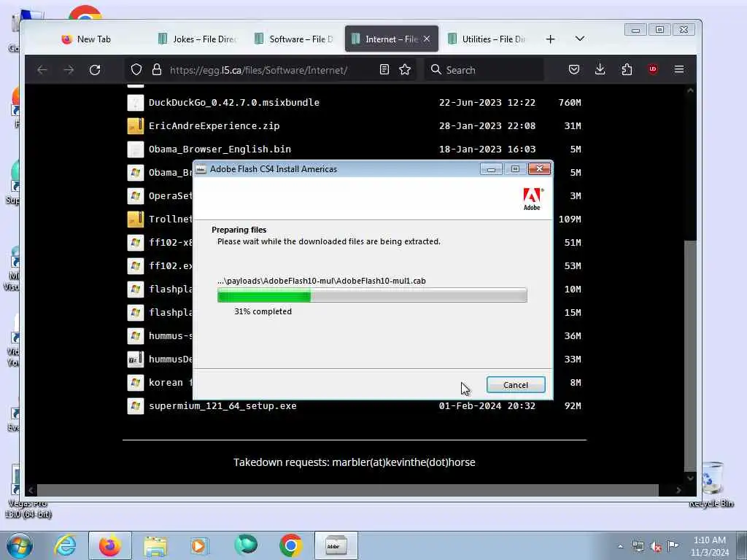Switch to the Utilities – File Directory tab
This screenshot has width=747, height=560.
click(x=487, y=39)
